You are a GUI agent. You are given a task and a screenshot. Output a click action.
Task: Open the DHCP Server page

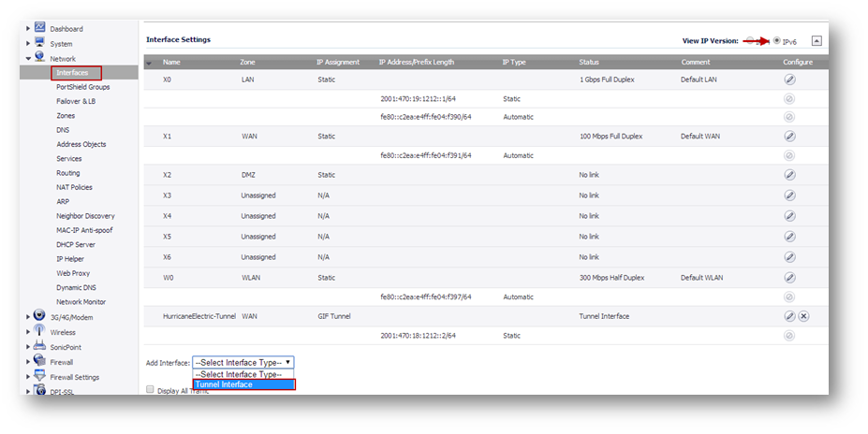click(76, 244)
